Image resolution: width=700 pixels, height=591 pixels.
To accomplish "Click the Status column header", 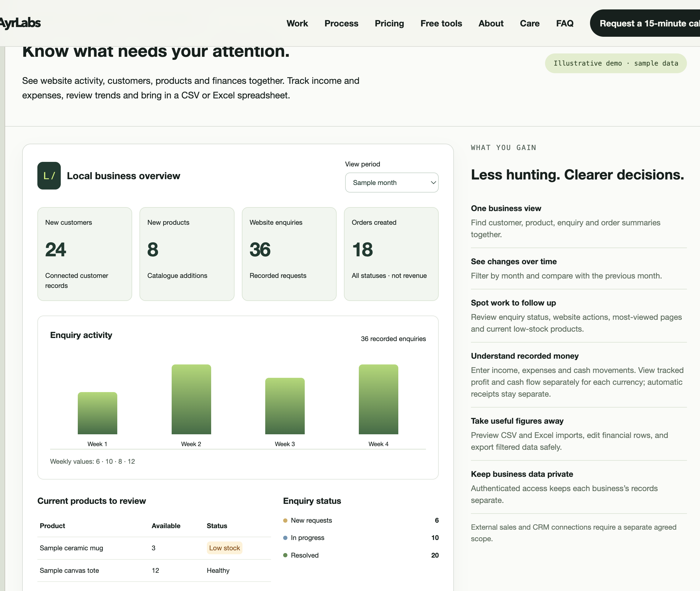I will (x=217, y=526).
